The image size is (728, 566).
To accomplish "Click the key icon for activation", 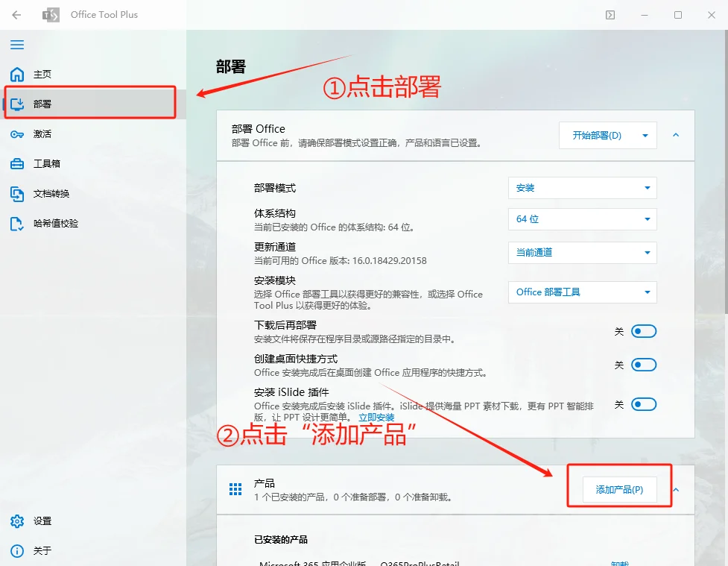I will (17, 134).
